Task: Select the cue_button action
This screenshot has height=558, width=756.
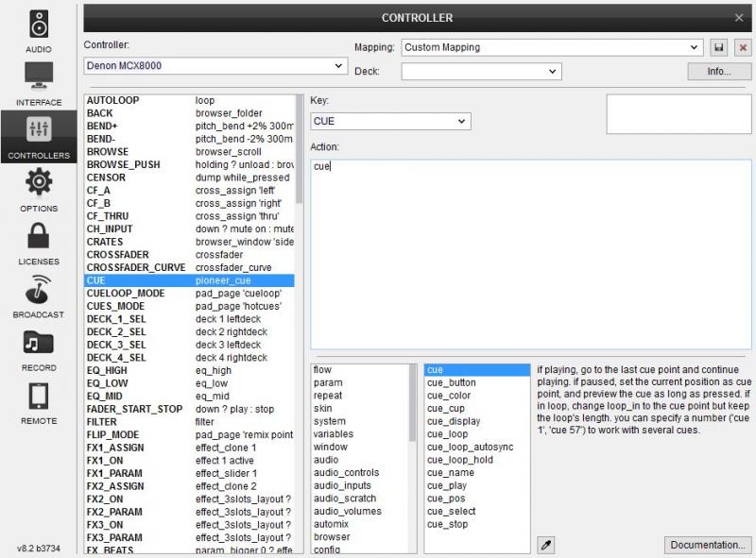Action: pos(477,382)
